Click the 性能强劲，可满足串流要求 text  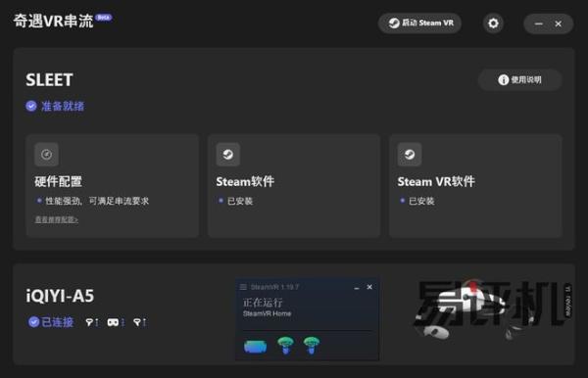97,201
